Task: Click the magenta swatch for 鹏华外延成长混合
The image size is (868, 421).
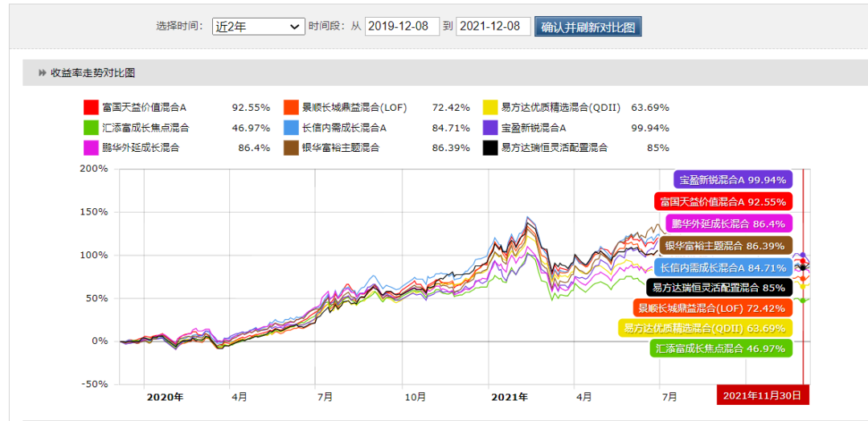Action: pos(92,148)
